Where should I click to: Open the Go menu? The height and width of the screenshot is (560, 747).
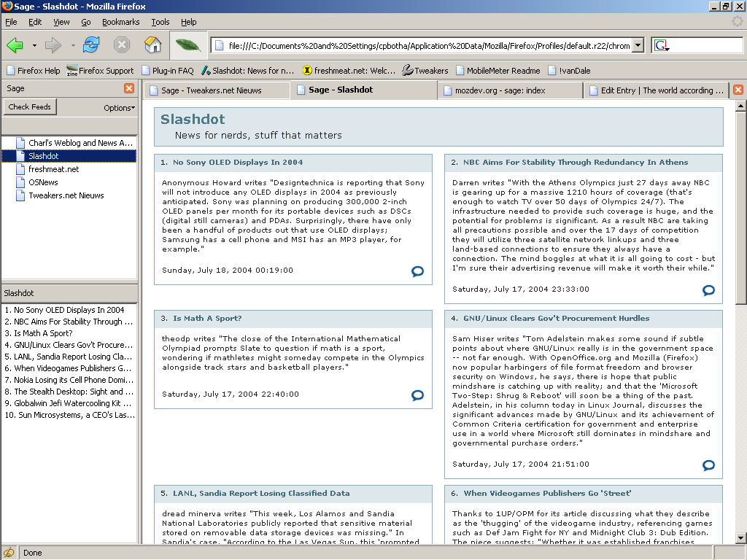click(86, 22)
